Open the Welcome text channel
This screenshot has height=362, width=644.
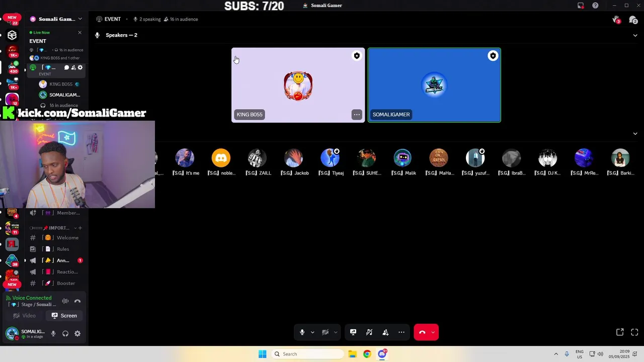(x=56, y=238)
